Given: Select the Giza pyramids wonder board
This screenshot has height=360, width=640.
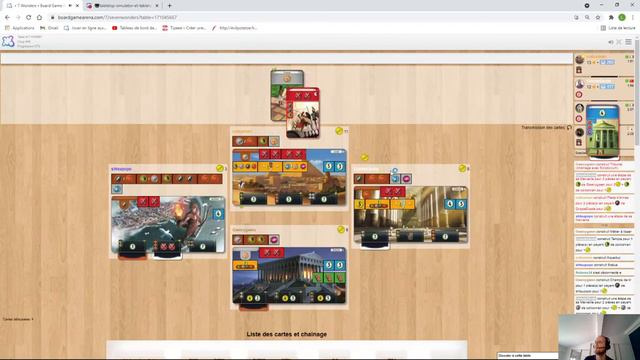Looking at the screenshot, I should click(289, 177).
